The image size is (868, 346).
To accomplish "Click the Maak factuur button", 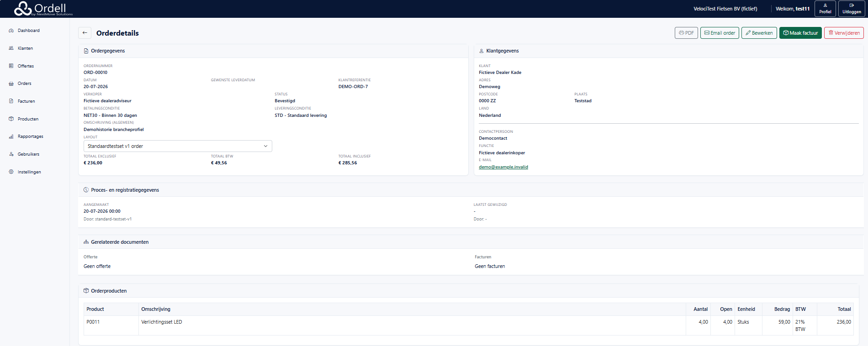I will pyautogui.click(x=800, y=33).
